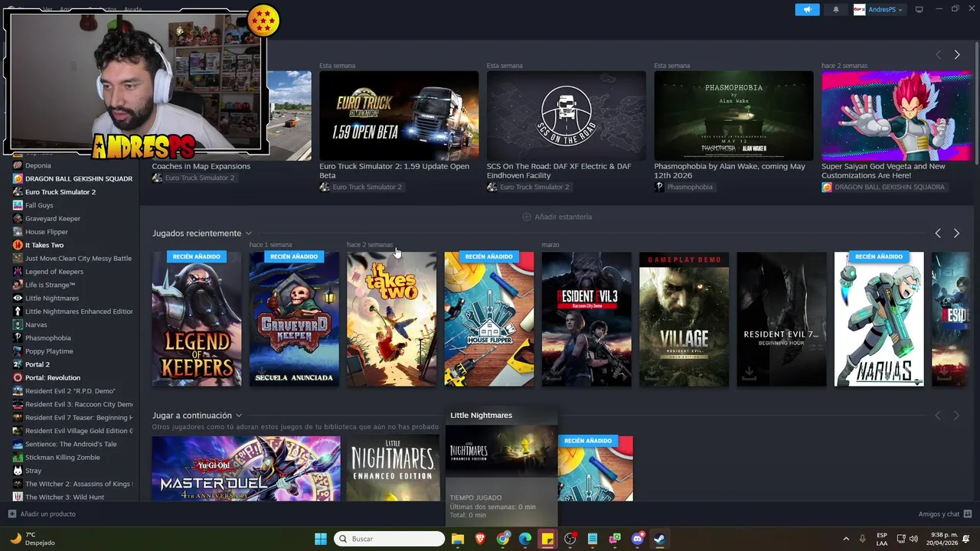Select Sentience: The Android's Tale in sidebar
Screen dimensions: 980x551
71,444
